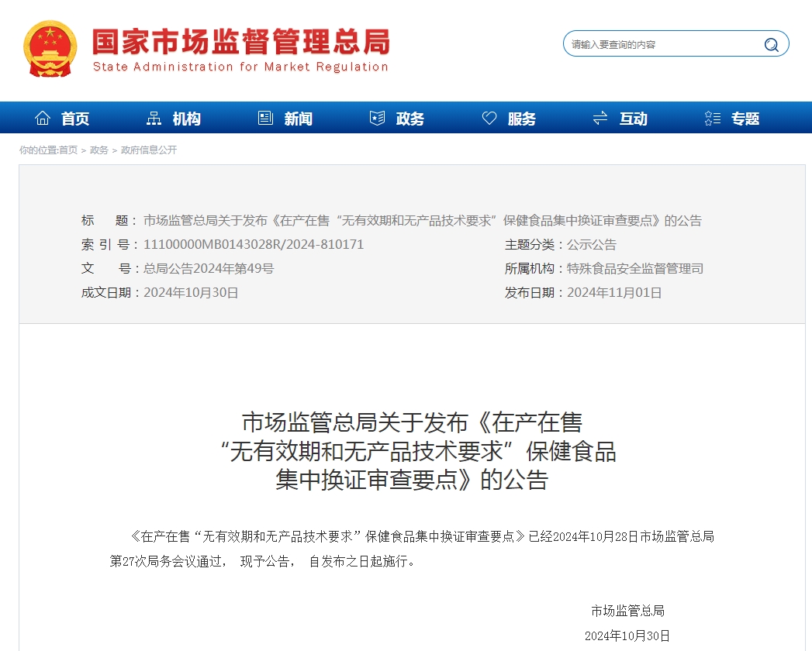Select the 政务 flag icon

tap(378, 116)
